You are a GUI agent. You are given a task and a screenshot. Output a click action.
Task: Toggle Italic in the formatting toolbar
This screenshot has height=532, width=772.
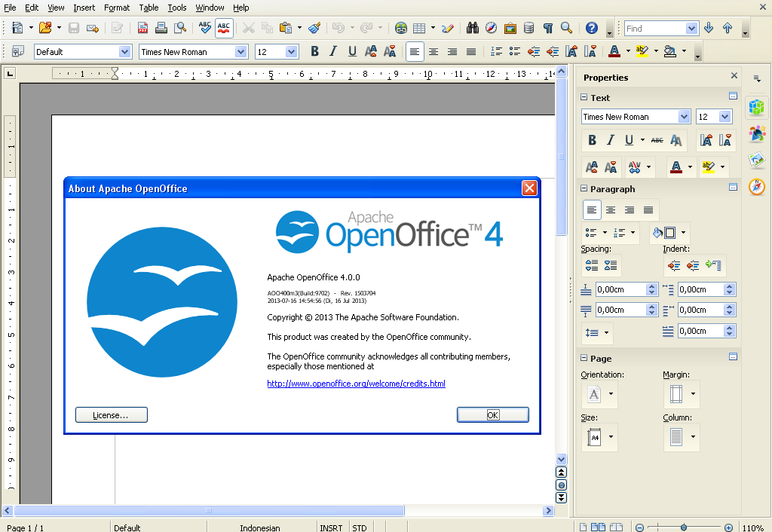click(x=333, y=51)
